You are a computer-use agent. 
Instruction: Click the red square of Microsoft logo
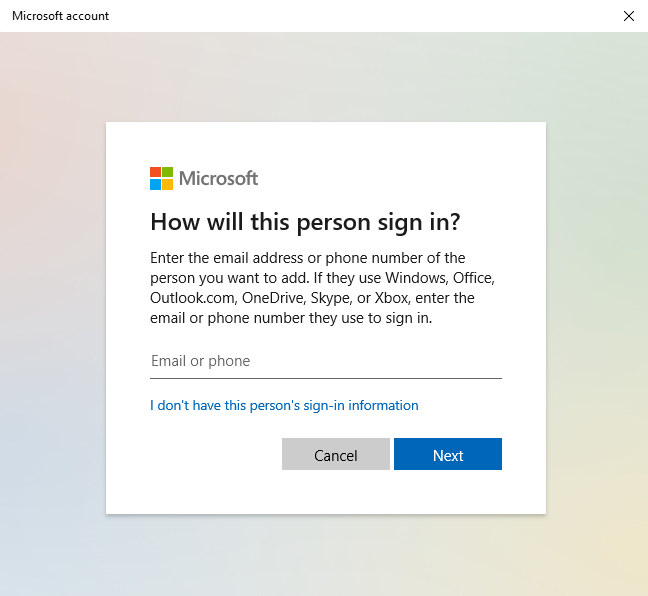[x=155, y=172]
